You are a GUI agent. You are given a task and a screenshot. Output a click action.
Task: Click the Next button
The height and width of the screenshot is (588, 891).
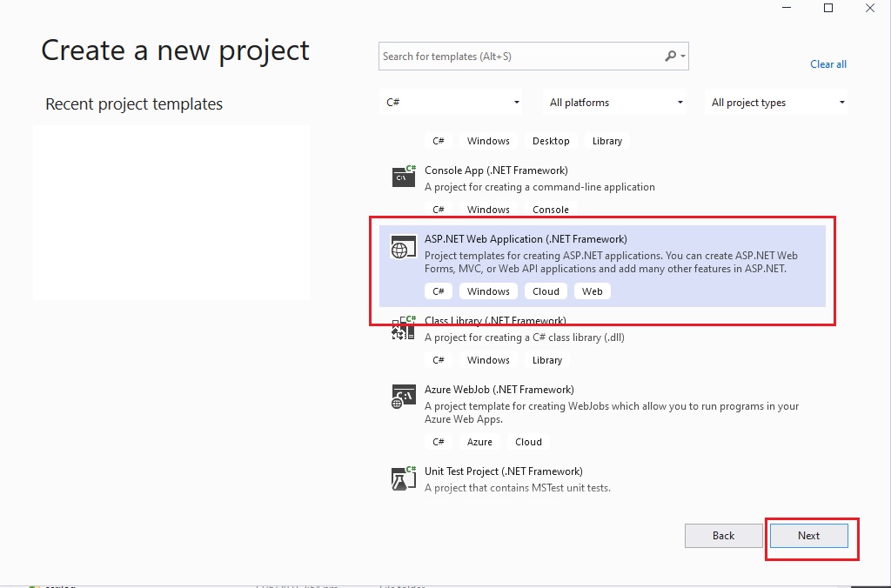[x=808, y=536]
